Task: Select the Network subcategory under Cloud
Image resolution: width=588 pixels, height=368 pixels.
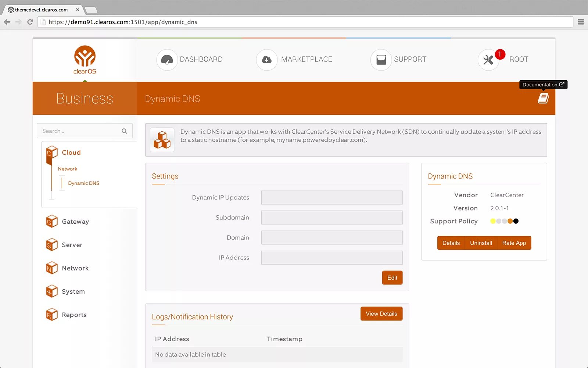Action: [x=68, y=169]
